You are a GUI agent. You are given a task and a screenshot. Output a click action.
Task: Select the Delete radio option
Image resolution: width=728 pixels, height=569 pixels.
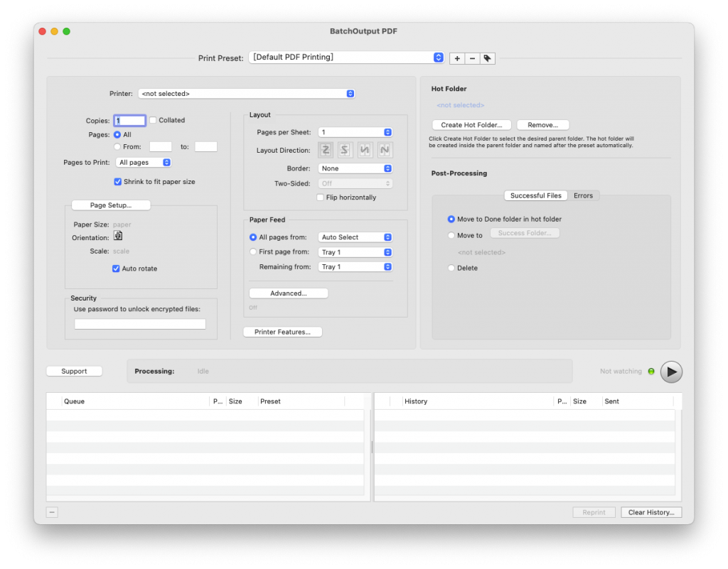[x=451, y=268]
